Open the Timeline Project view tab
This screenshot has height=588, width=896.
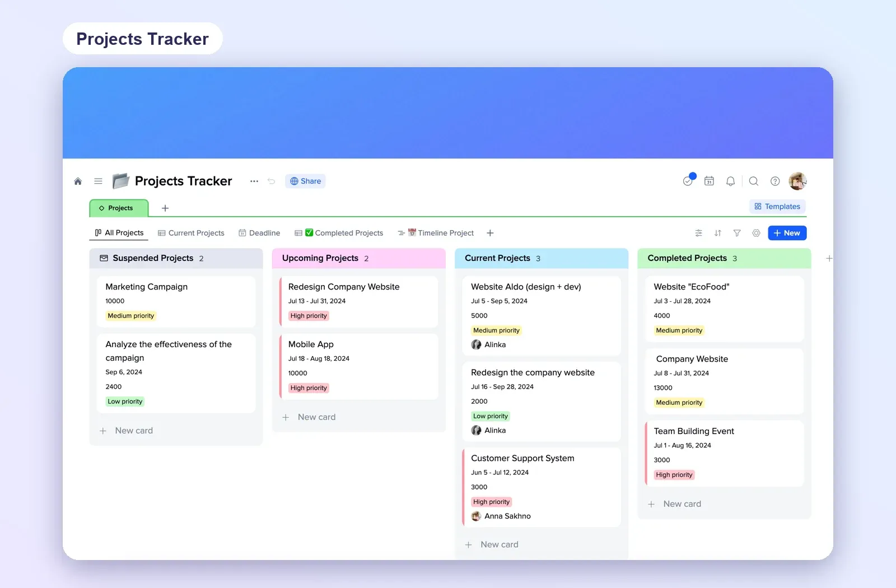tap(436, 233)
